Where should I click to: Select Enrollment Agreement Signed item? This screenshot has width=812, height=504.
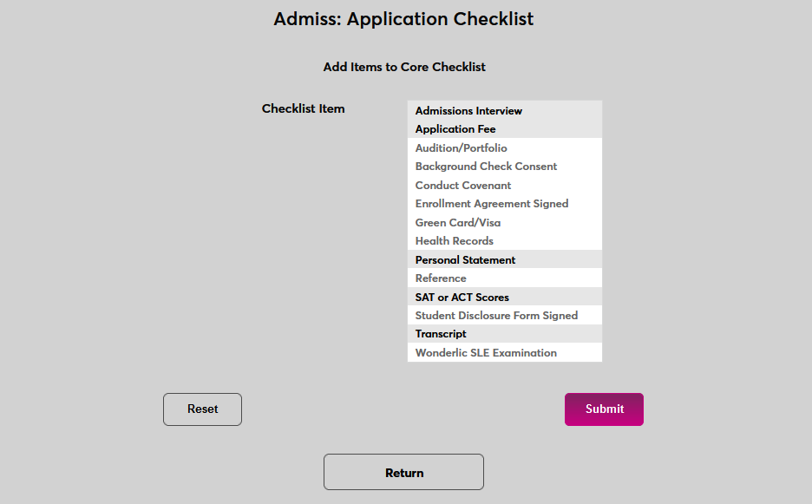491,203
